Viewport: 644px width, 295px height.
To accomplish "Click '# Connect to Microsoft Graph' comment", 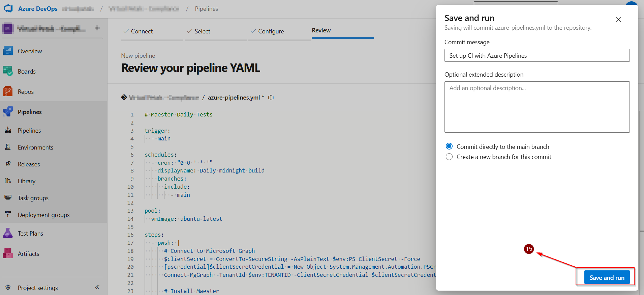I will [209, 251].
